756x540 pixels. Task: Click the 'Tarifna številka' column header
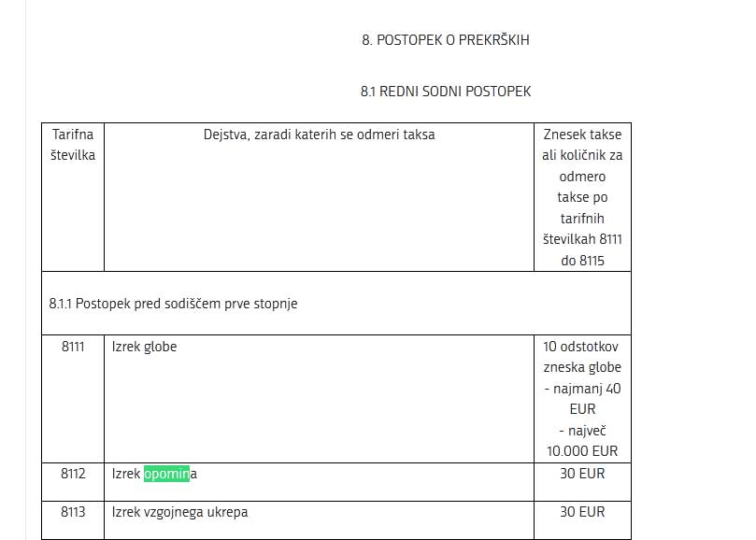point(73,145)
